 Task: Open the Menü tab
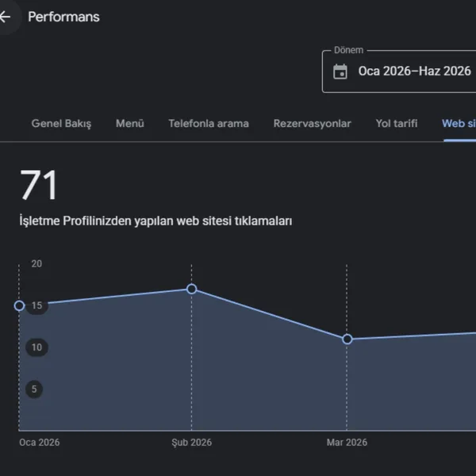click(x=130, y=123)
